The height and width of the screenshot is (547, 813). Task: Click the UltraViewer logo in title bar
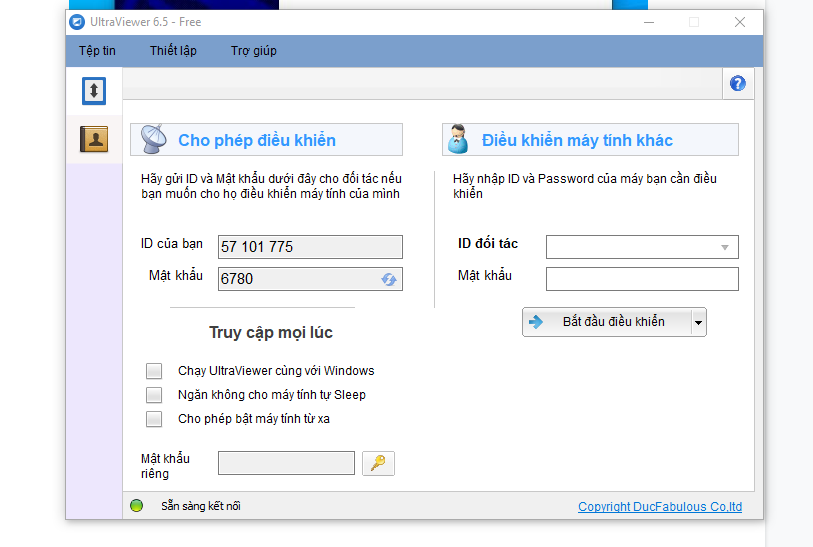point(77,22)
